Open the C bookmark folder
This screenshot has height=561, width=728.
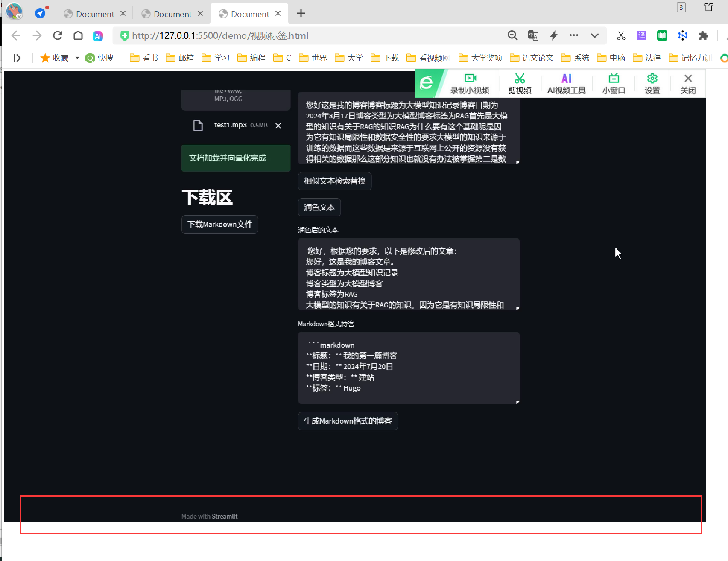[282, 58]
